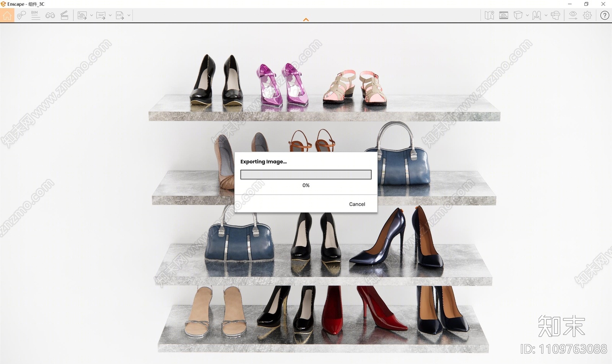Expand the 360° panorama export dropdown arrow
Screen dimensions: 612x364
point(110,15)
